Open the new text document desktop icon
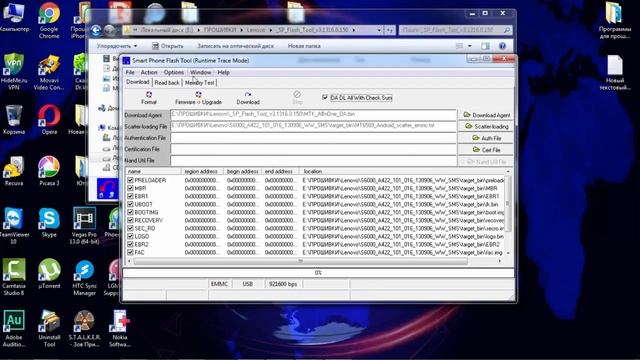 click(614, 73)
